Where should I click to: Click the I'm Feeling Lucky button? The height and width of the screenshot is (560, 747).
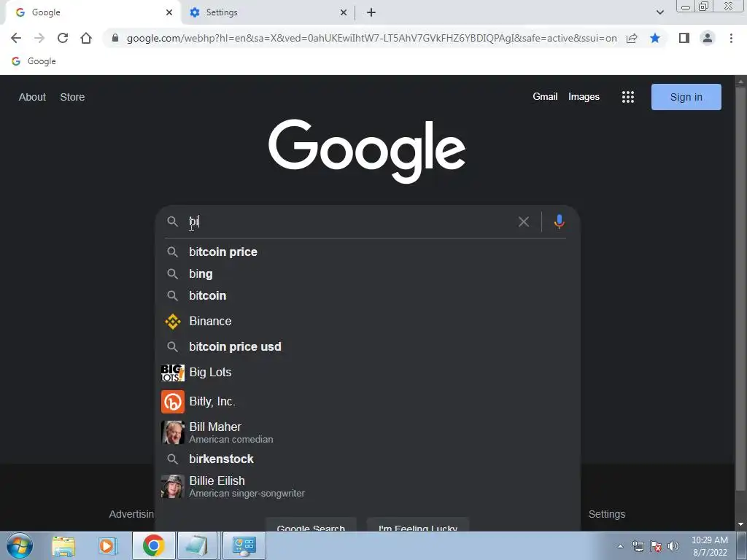click(x=418, y=525)
